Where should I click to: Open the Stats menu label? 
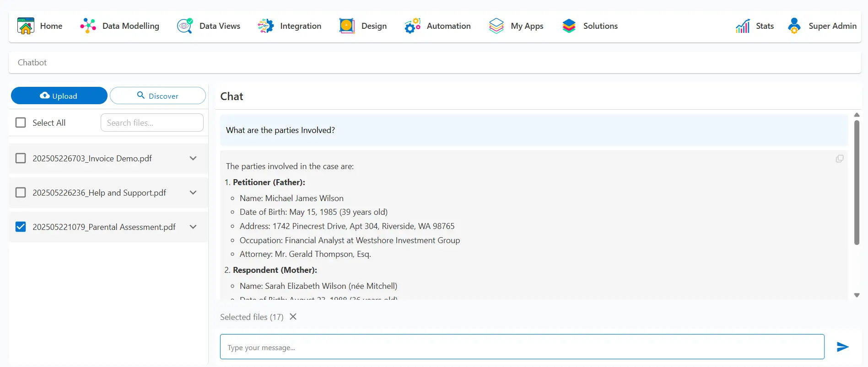(765, 26)
